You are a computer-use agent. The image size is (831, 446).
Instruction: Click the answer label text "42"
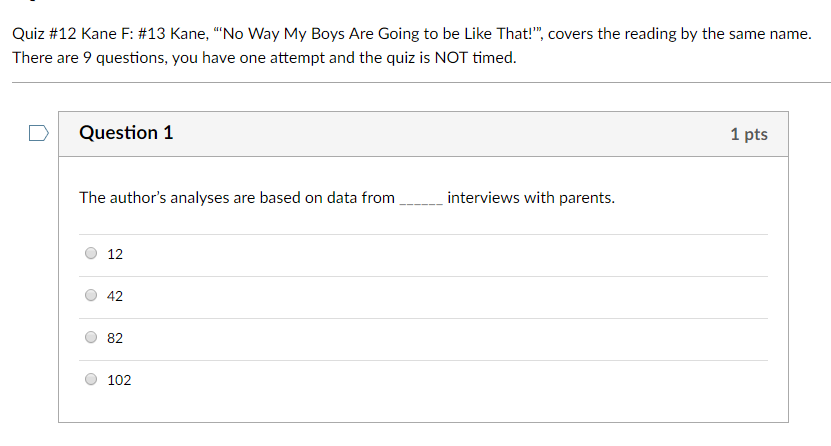(x=114, y=296)
